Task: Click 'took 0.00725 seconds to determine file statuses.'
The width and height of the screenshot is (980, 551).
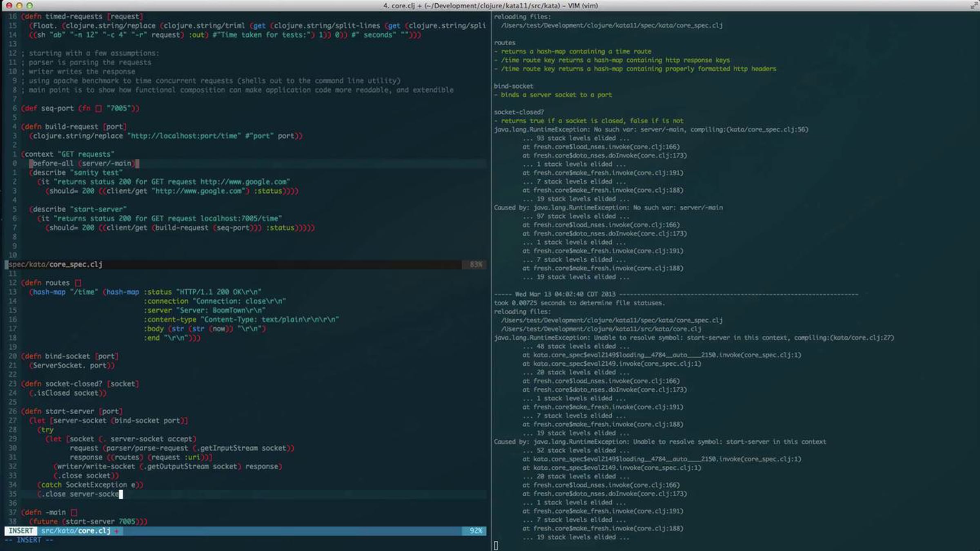Action: (x=579, y=303)
